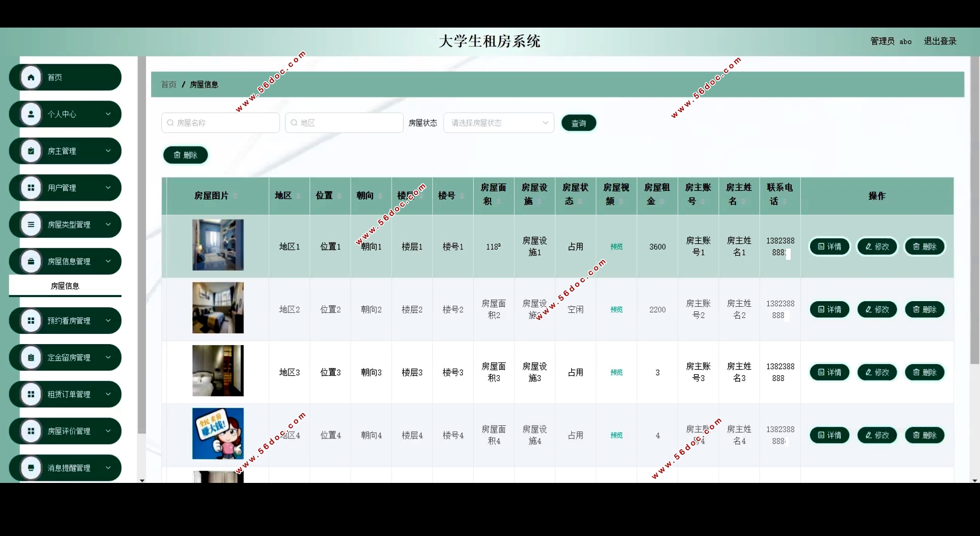The height and width of the screenshot is (536, 980).
Task: Open the blue bedroom thumbnail in row one
Action: pyautogui.click(x=218, y=245)
